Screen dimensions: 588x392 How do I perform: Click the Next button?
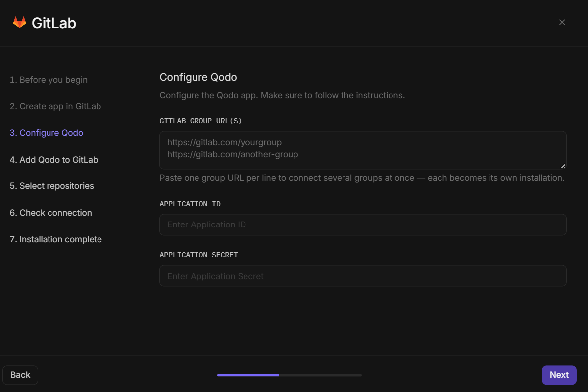559,375
